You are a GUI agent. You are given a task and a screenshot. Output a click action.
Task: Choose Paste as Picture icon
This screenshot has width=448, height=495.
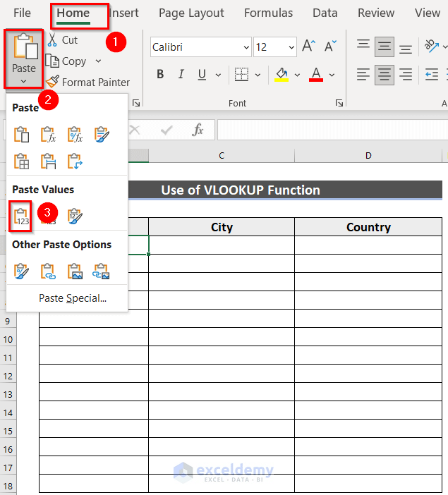[75, 271]
